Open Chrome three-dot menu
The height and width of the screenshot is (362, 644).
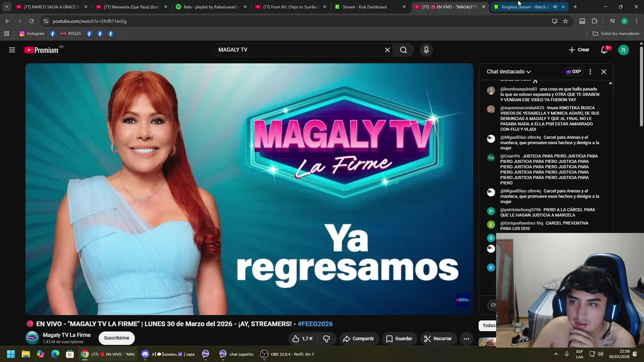tap(637, 21)
